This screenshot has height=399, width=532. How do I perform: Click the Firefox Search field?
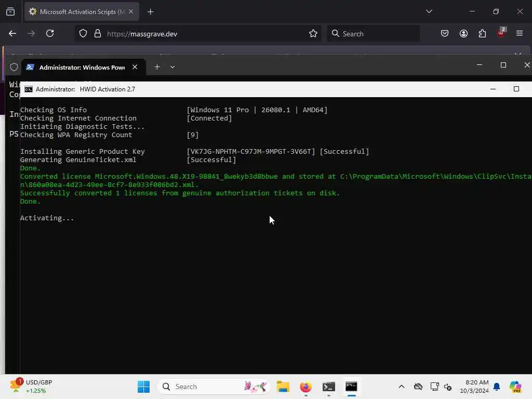[373, 34]
